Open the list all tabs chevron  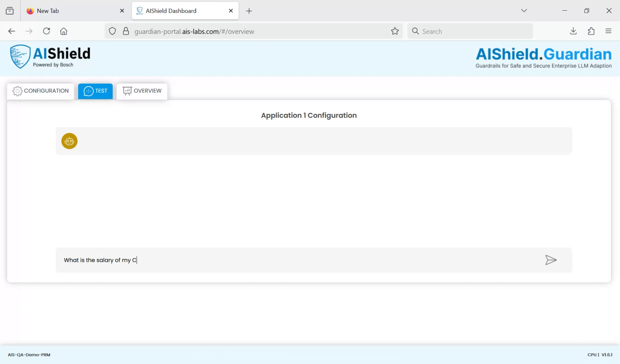pos(524,10)
